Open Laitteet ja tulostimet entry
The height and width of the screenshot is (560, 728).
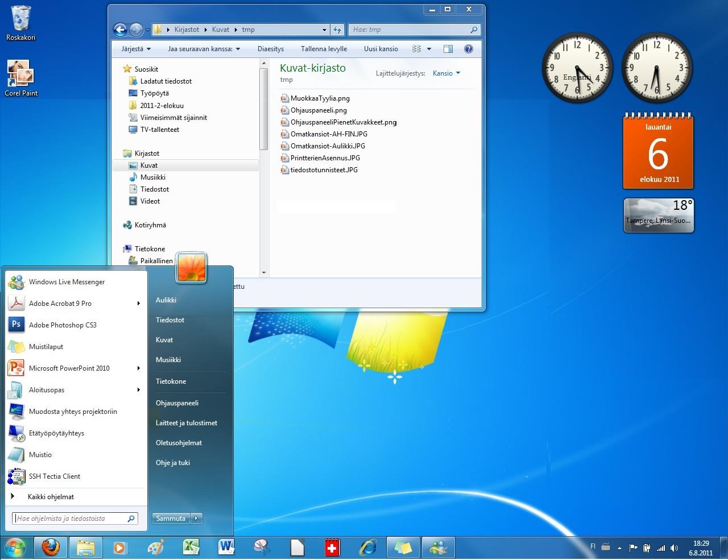[187, 422]
